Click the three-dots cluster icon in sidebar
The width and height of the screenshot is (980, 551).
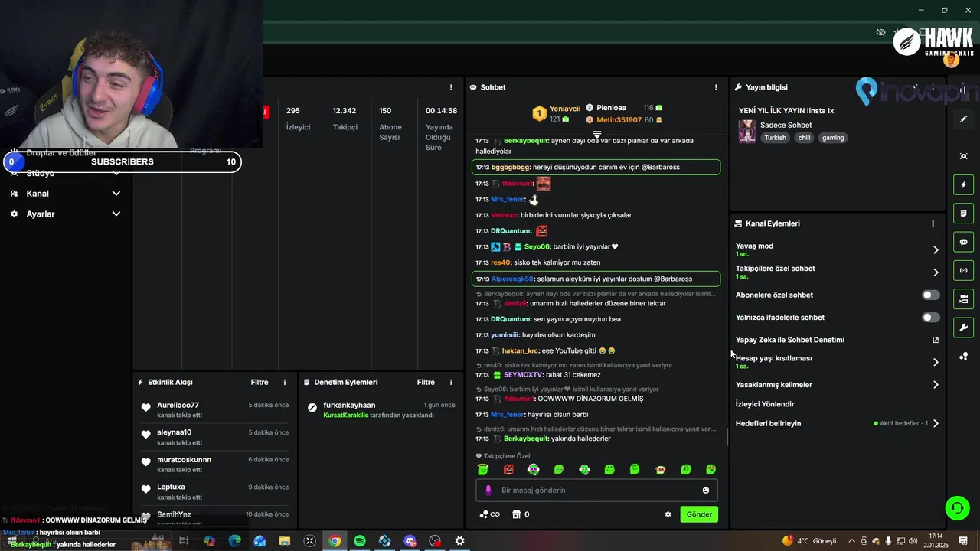click(x=963, y=356)
